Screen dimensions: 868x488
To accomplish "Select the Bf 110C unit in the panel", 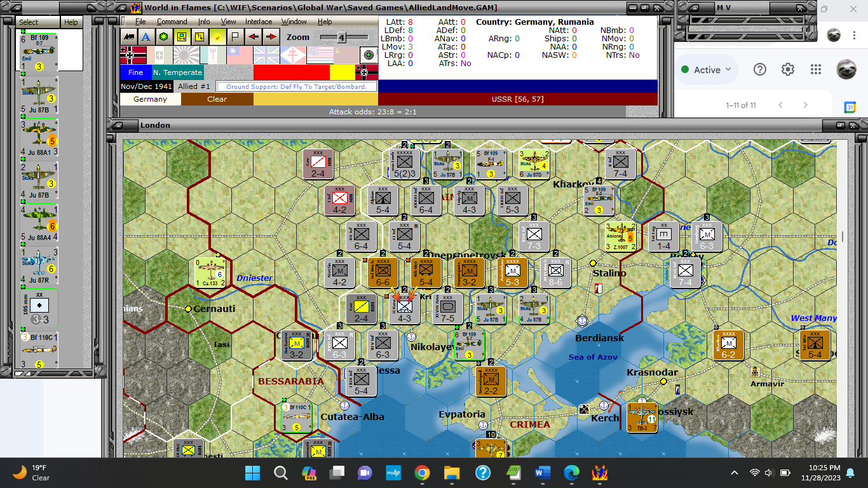I will pyautogui.click(x=39, y=349).
